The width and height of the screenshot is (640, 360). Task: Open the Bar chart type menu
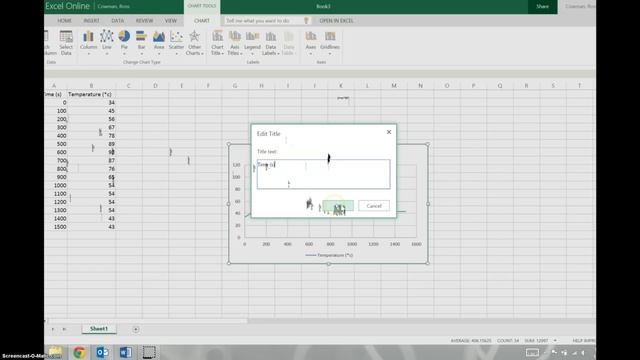click(141, 42)
